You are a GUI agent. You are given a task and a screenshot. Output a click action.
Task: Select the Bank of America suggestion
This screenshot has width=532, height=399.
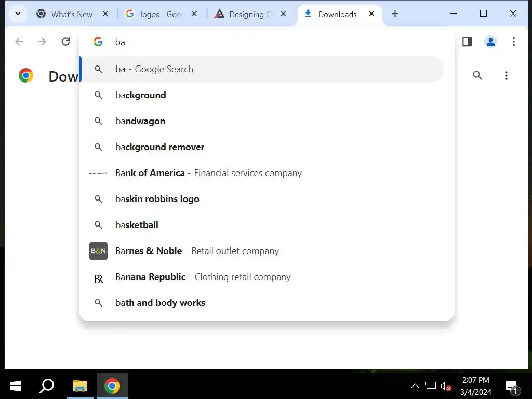pos(262,173)
